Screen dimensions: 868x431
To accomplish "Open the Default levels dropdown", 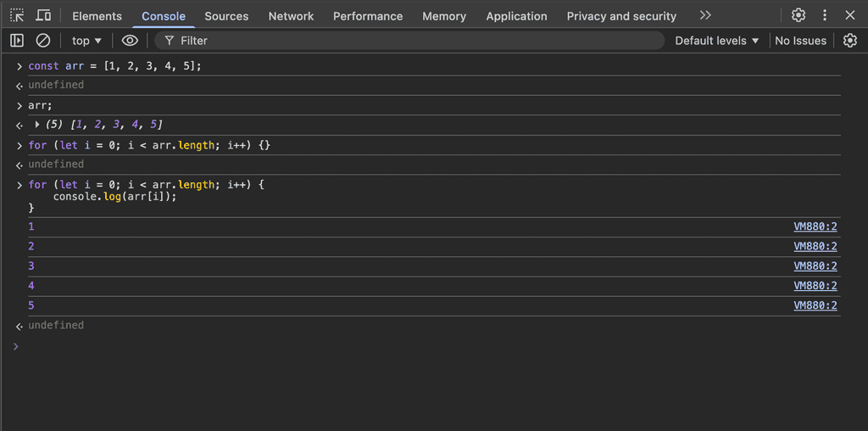I will [x=717, y=41].
